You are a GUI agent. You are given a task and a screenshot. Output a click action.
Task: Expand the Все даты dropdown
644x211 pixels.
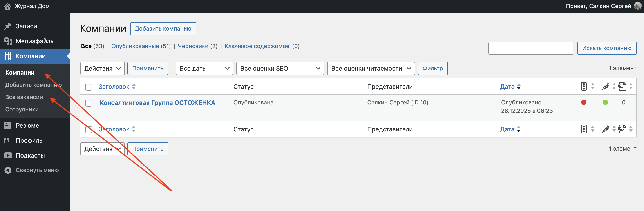tap(204, 68)
